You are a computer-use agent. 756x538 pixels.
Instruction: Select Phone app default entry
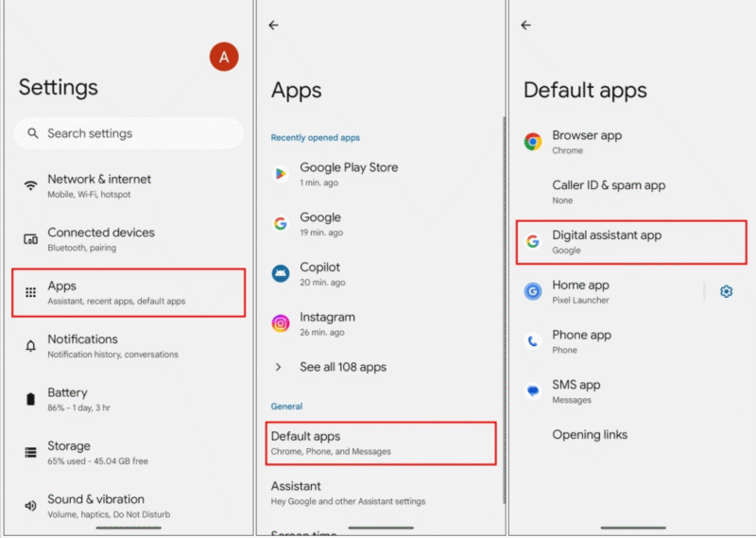point(632,341)
